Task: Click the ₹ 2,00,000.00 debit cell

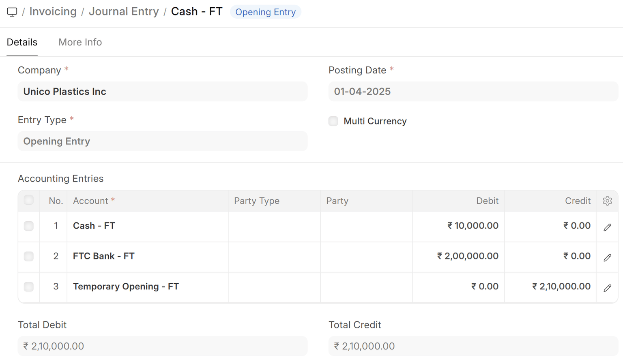Action: point(467,256)
